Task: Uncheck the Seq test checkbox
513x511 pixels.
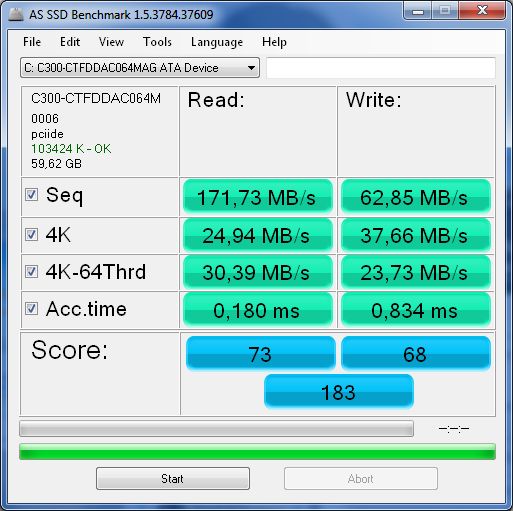Action: (x=31, y=195)
